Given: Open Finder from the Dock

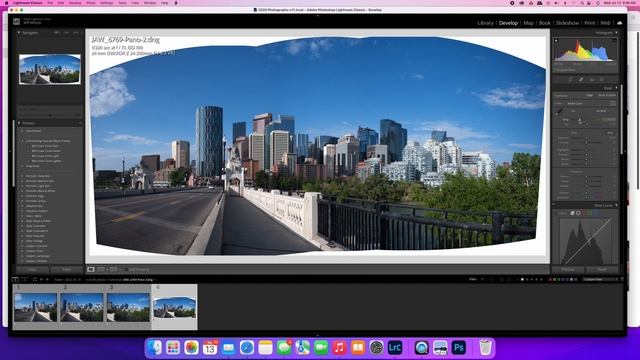Looking at the screenshot, I should click(155, 347).
